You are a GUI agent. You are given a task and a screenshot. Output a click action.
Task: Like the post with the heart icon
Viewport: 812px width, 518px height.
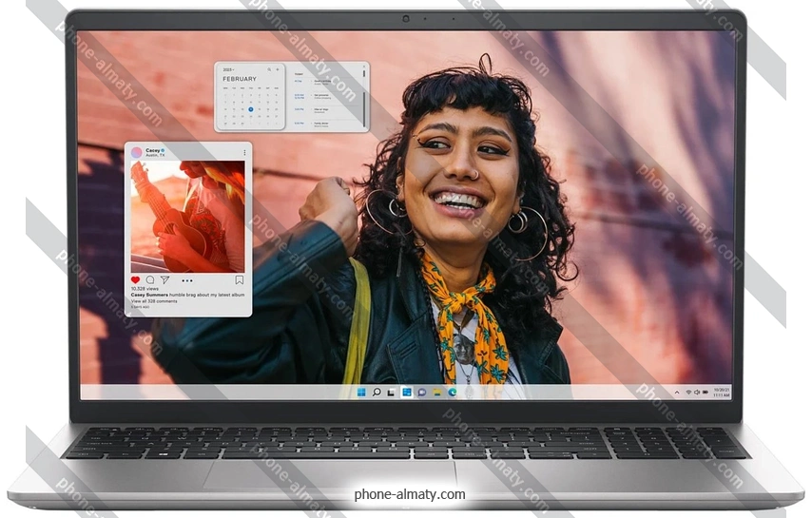[136, 280]
